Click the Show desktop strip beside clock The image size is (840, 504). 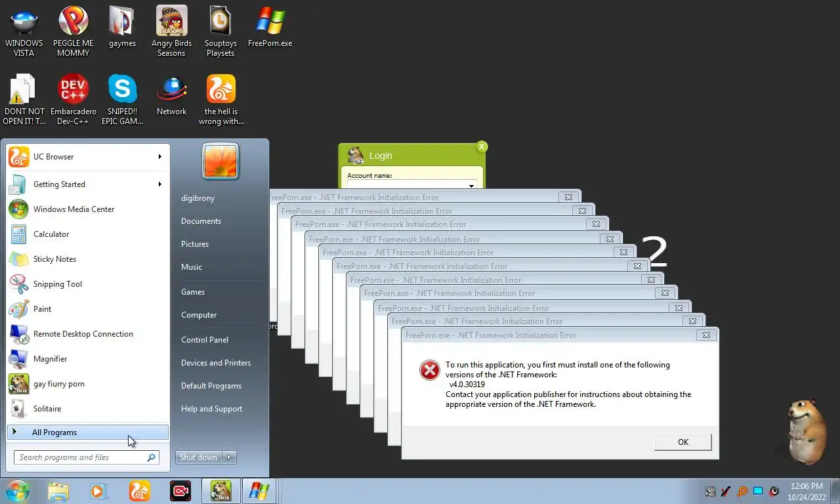point(835,491)
